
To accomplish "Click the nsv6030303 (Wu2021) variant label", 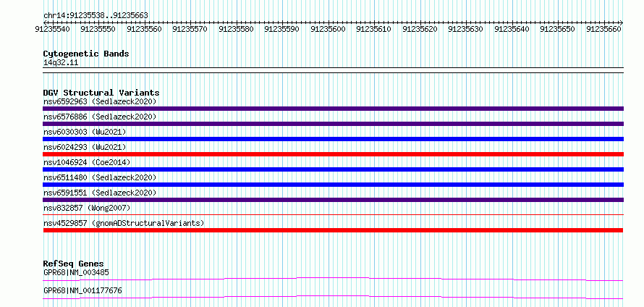I will pos(85,132).
